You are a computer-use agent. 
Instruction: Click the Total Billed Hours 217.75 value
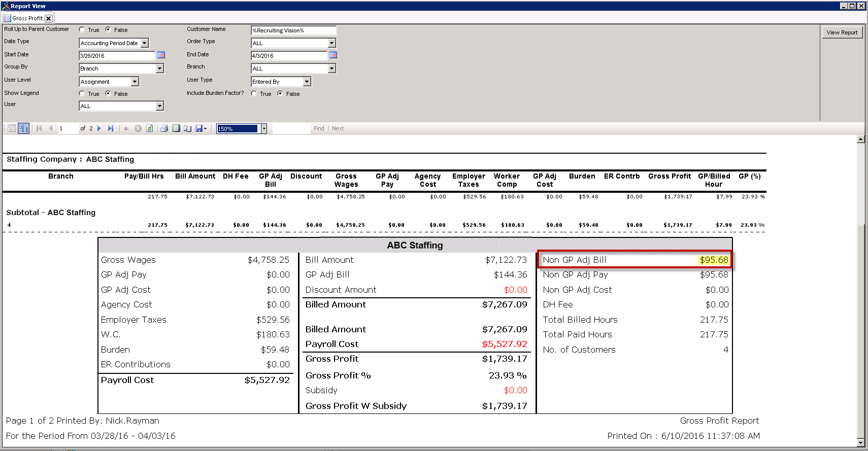(x=714, y=320)
